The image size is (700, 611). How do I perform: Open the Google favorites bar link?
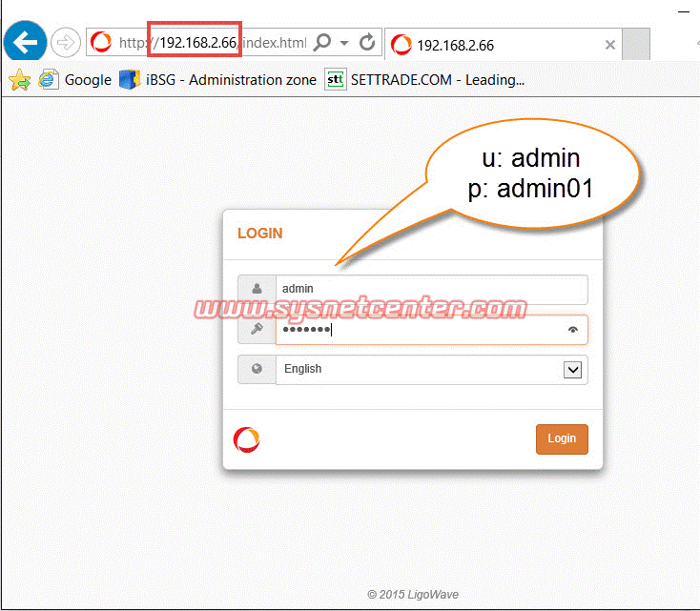tap(75, 80)
